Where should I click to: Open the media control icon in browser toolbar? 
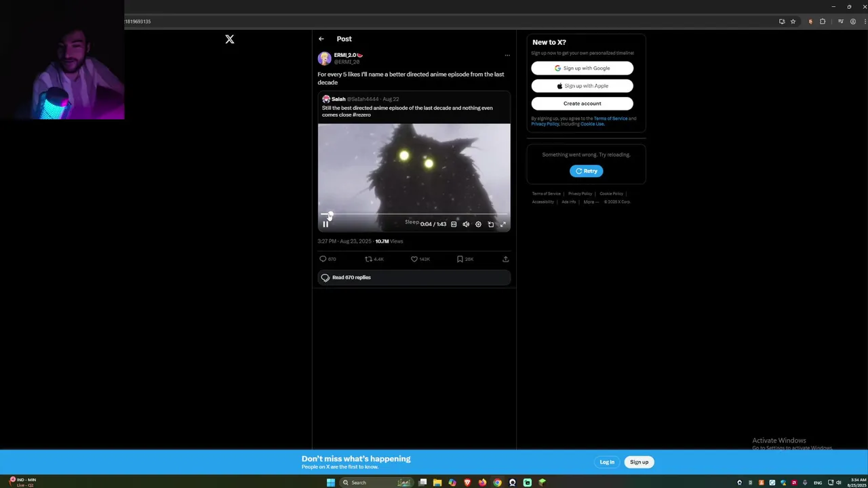[840, 21]
